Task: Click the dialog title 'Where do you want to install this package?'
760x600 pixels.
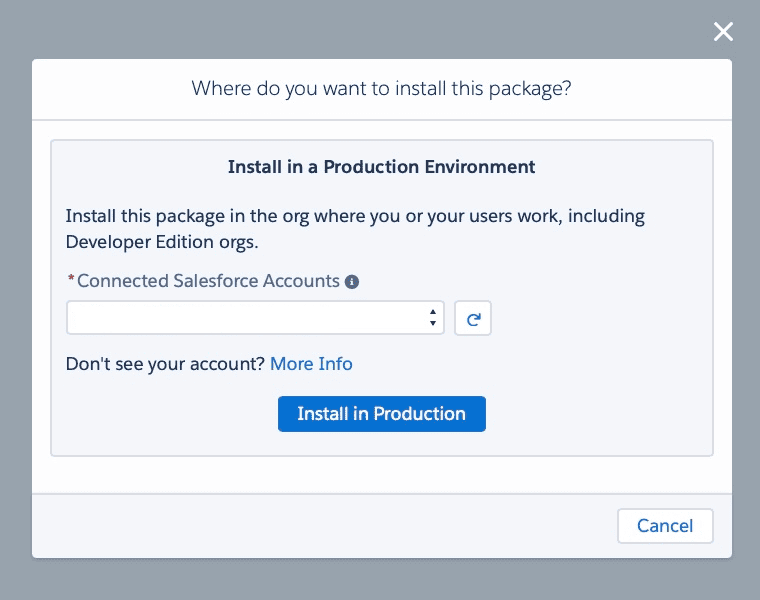Action: pos(381,89)
